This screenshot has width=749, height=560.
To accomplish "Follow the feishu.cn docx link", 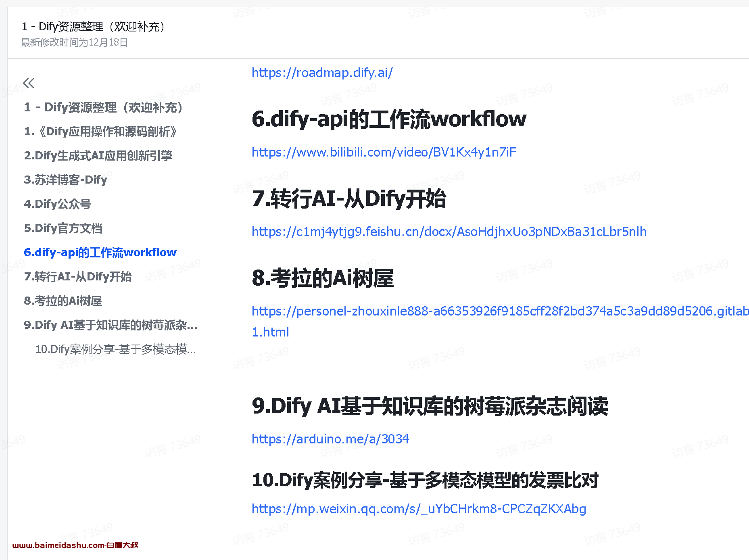I will (449, 232).
